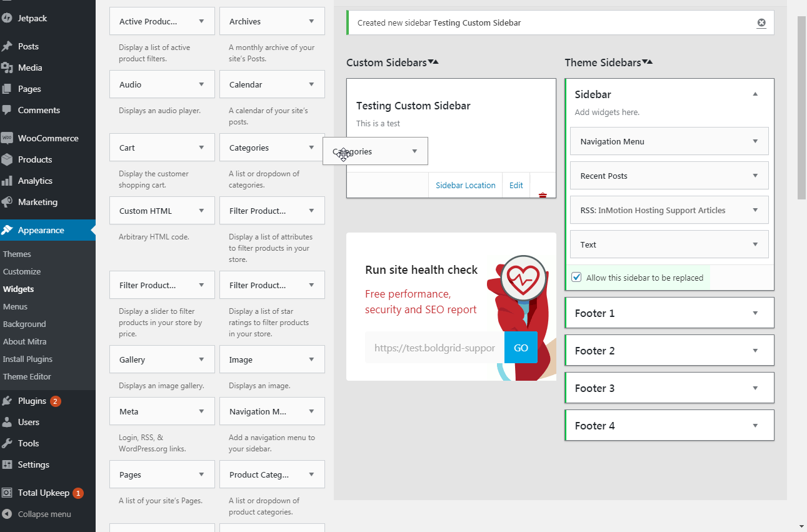Select Theme Editor in the Appearance menu
This screenshot has width=807, height=532.
pos(28,376)
